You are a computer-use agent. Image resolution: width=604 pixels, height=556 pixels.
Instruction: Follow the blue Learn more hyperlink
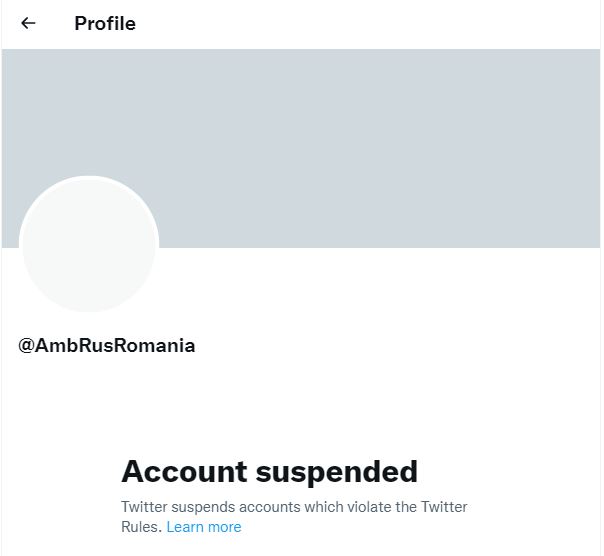click(x=204, y=527)
